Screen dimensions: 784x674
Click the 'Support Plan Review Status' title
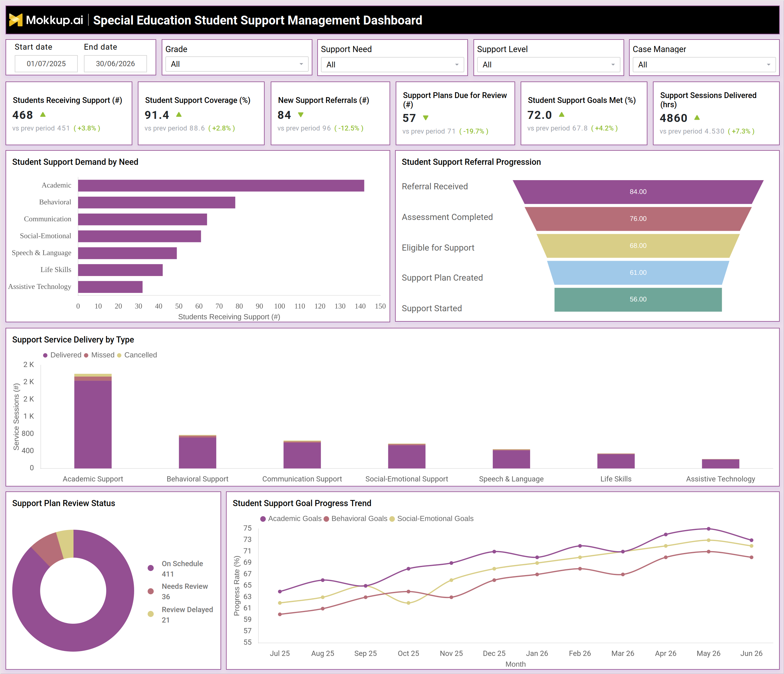click(x=64, y=503)
